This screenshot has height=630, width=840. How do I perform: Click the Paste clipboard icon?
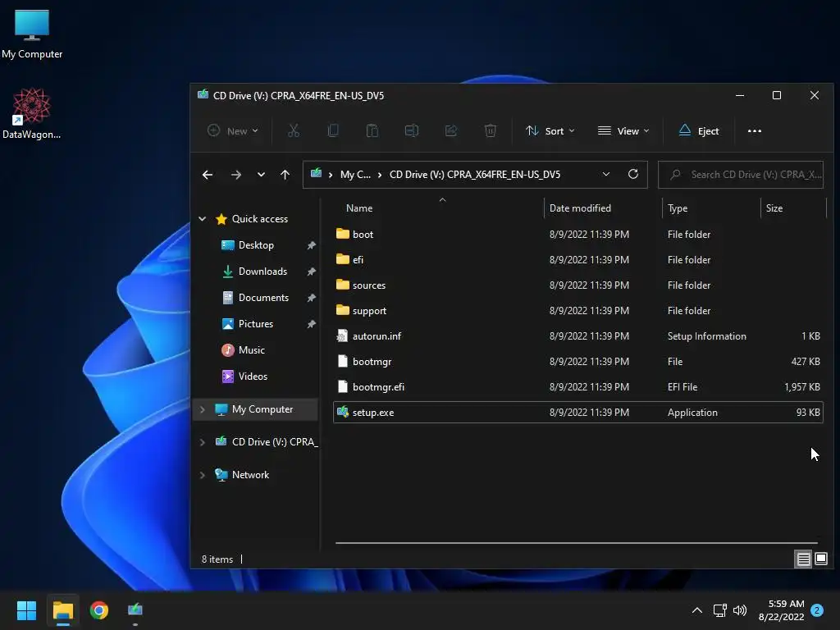[x=372, y=130]
